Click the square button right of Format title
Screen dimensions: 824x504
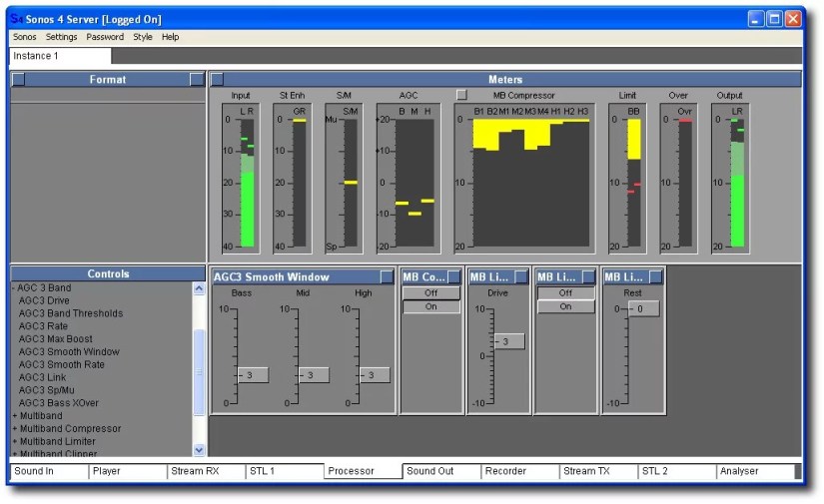tap(197, 79)
